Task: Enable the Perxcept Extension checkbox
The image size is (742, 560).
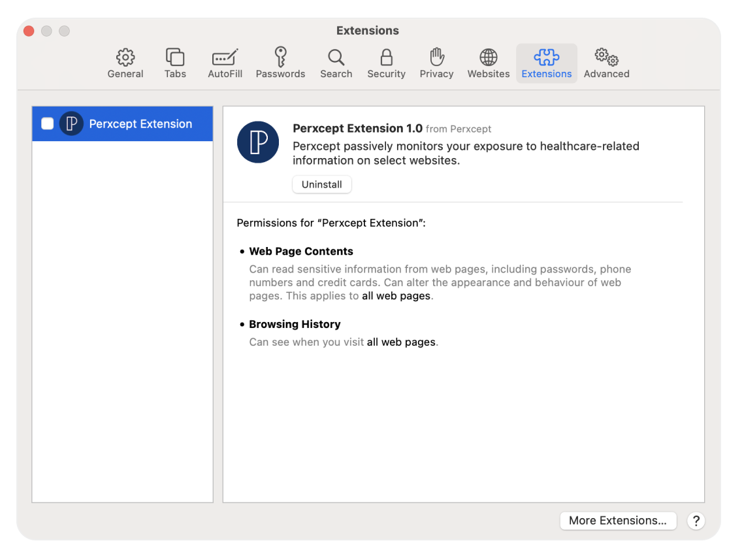Action: coord(47,124)
